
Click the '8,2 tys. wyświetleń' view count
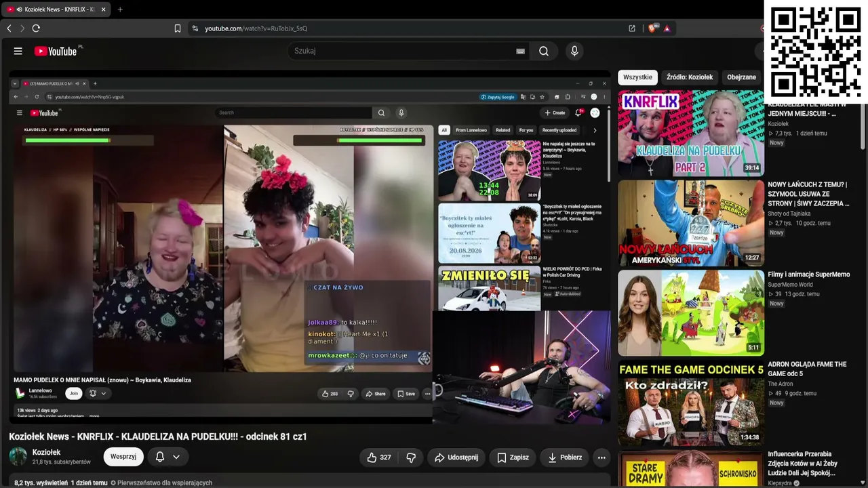pos(41,483)
